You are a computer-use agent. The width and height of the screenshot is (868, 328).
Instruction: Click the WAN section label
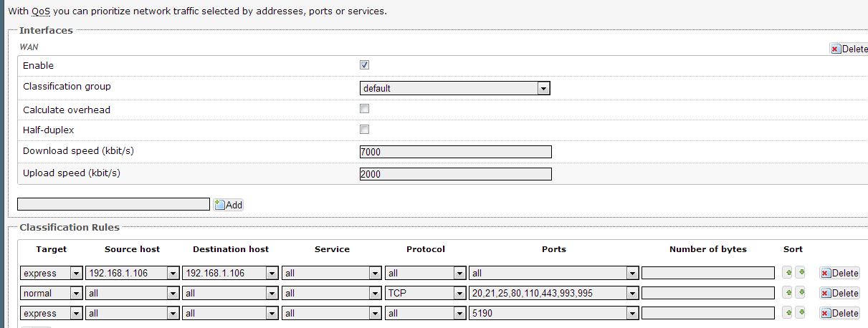tap(29, 47)
